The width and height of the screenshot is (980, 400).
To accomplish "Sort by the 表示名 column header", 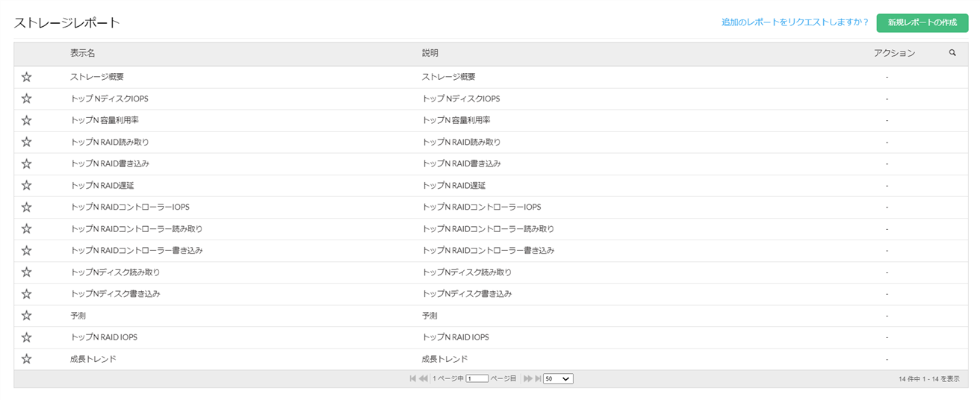I will pyautogui.click(x=83, y=54).
